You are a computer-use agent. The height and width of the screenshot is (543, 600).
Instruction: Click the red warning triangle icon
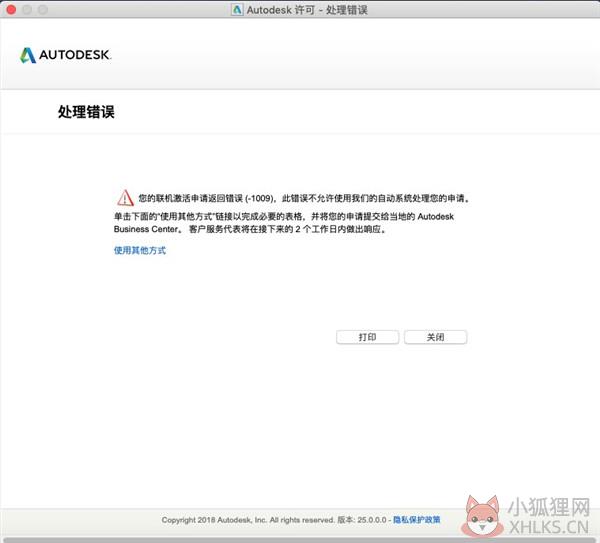125,198
